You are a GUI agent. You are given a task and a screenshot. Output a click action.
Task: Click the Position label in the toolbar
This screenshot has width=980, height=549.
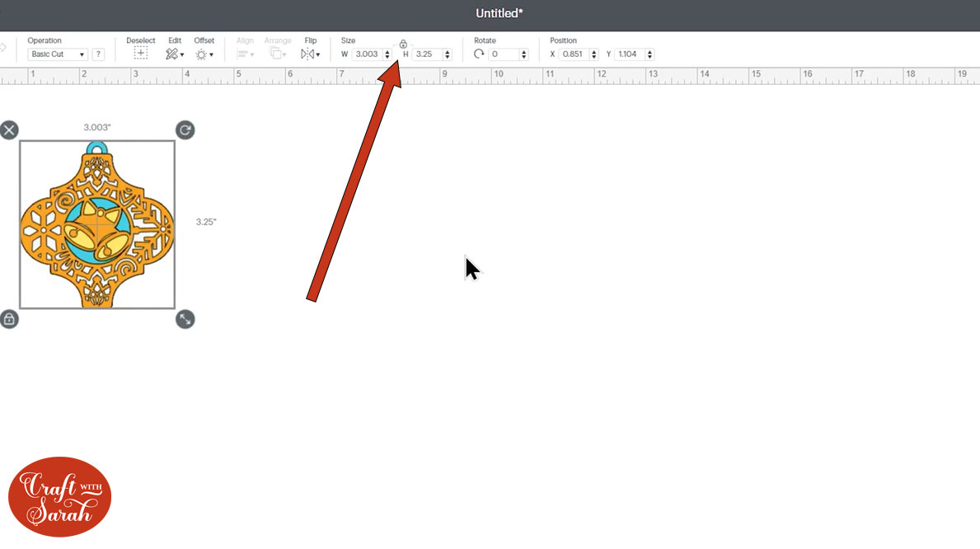563,40
